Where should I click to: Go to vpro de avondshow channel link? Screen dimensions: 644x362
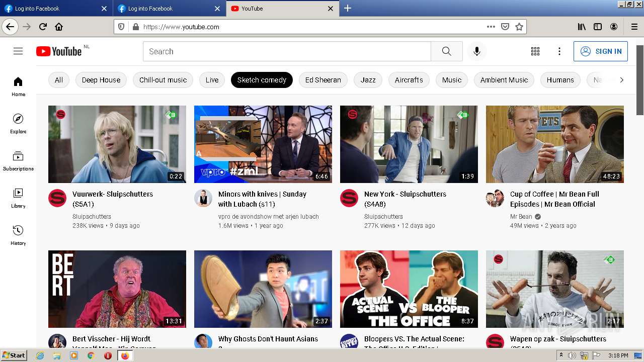tap(269, 217)
